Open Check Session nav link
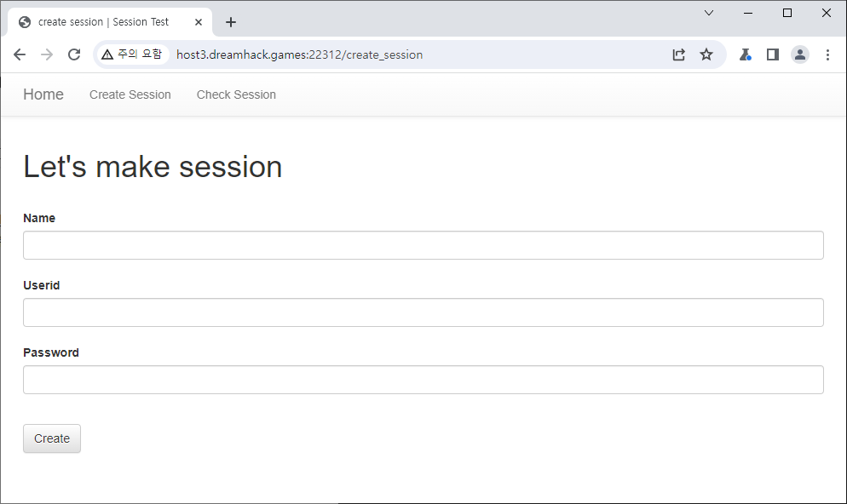The image size is (847, 504). click(236, 94)
